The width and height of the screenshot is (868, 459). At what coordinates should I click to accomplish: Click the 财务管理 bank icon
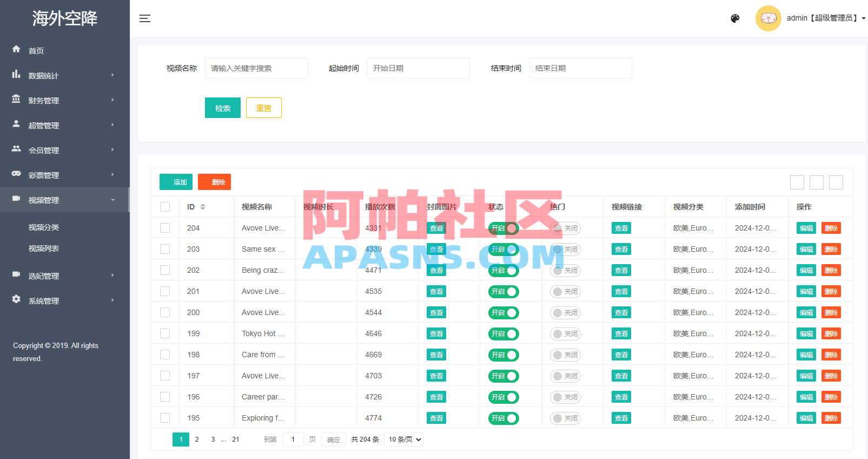click(x=16, y=99)
